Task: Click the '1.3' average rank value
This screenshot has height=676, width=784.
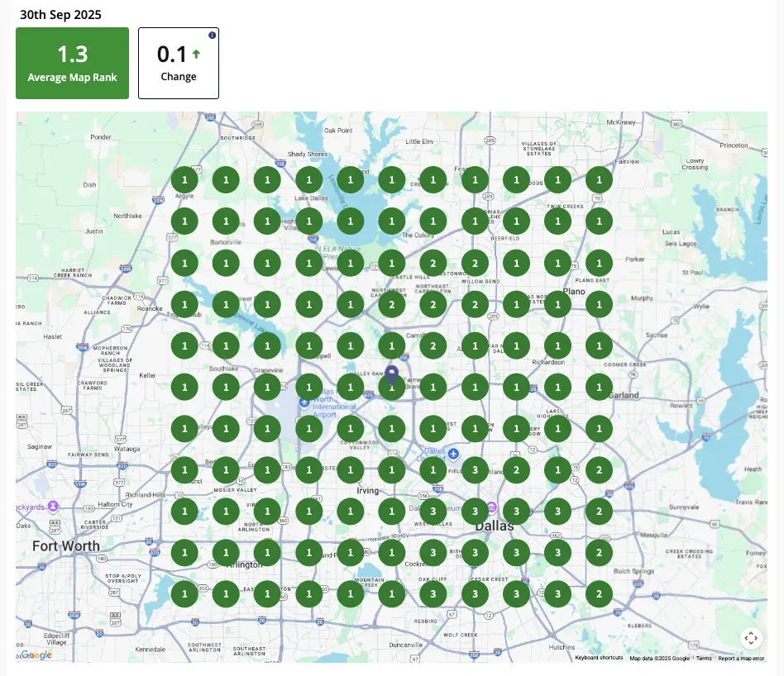Action: click(73, 54)
